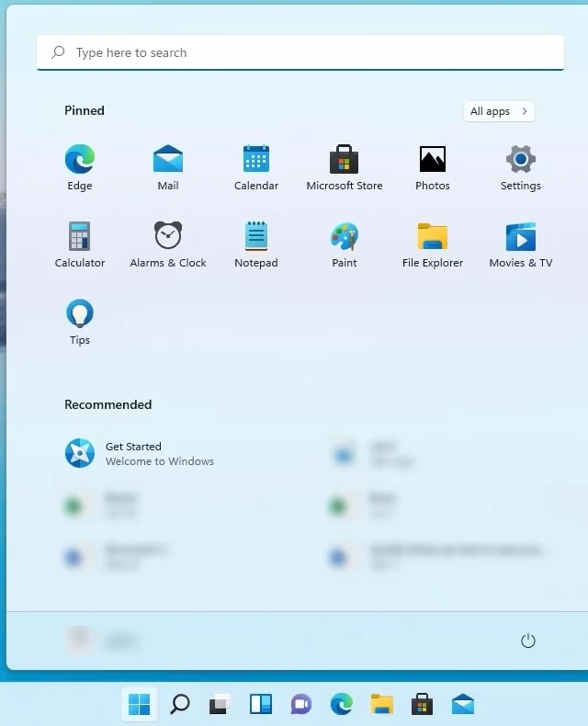Image resolution: width=588 pixels, height=726 pixels.
Task: Open File Explorer pinned app
Action: pos(433,244)
